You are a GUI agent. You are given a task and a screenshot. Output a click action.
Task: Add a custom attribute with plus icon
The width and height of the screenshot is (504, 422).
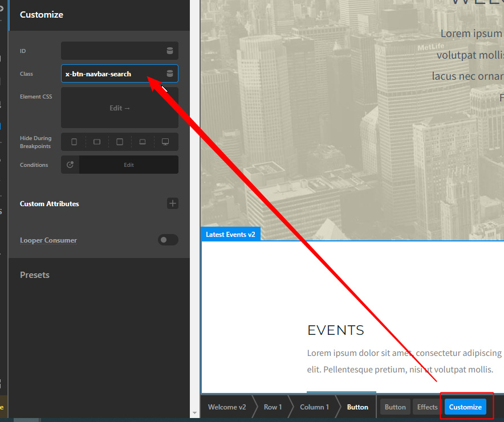click(172, 203)
